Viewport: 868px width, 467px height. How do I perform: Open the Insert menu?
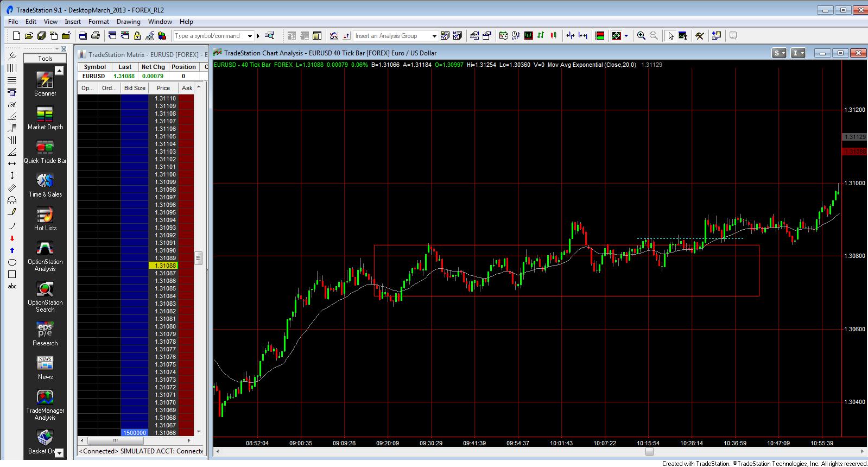[73, 22]
